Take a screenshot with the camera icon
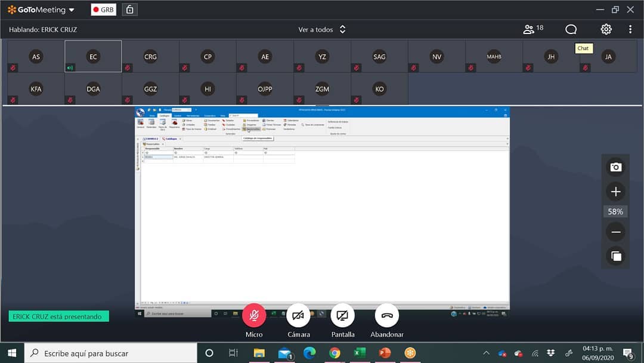The width and height of the screenshot is (644, 363). 615,167
